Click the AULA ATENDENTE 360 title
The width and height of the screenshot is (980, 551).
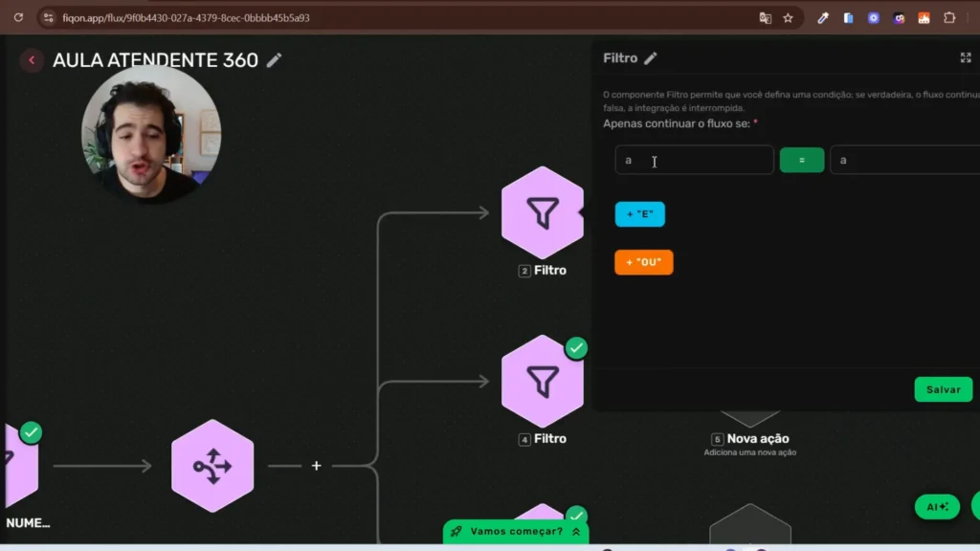tap(155, 60)
